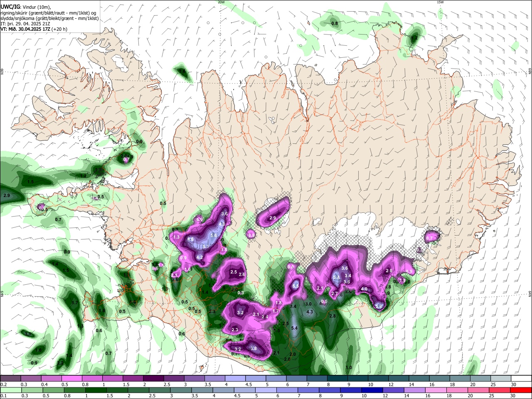Image resolution: width=532 pixels, height=399 pixels.
Task: Pick the dark purple upper swatch between 2 and 2.5
Action: (x=153, y=379)
